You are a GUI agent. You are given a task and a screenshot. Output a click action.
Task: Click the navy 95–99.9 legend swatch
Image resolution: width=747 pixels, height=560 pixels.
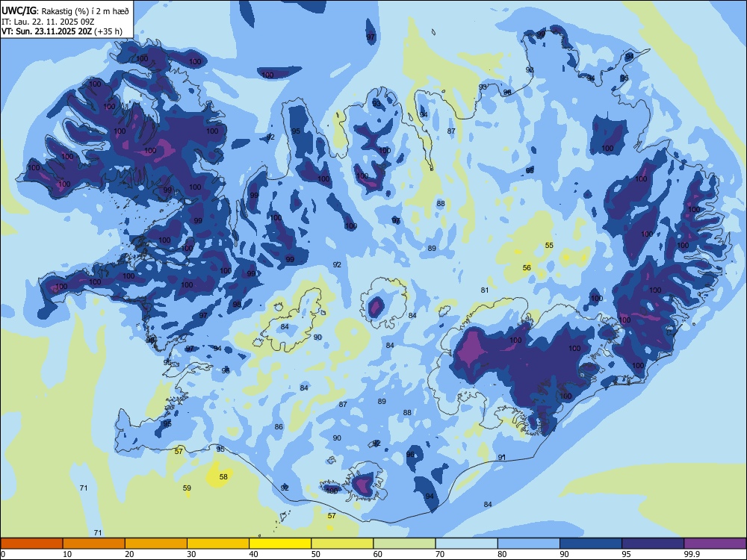click(x=653, y=544)
